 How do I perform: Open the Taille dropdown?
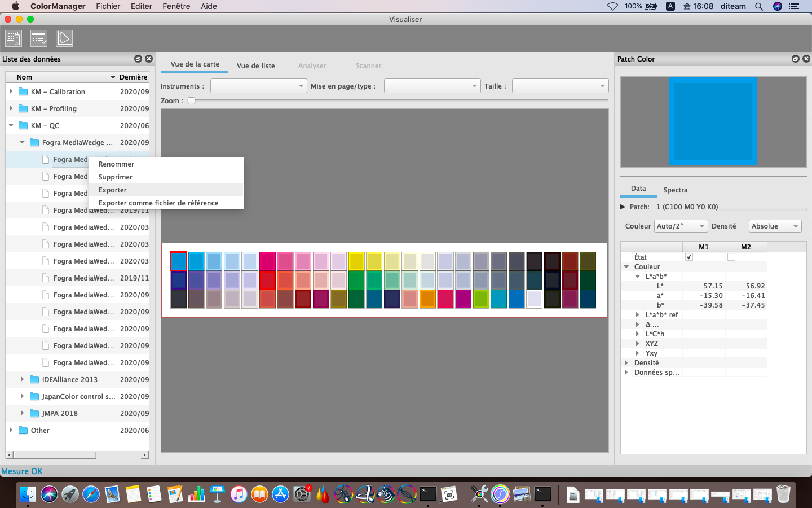pyautogui.click(x=560, y=86)
